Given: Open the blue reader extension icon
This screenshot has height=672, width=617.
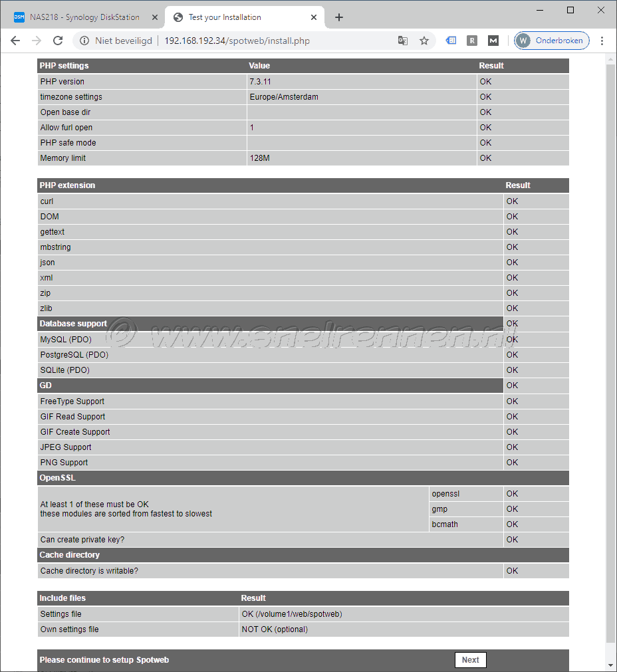Looking at the screenshot, I should 451,41.
